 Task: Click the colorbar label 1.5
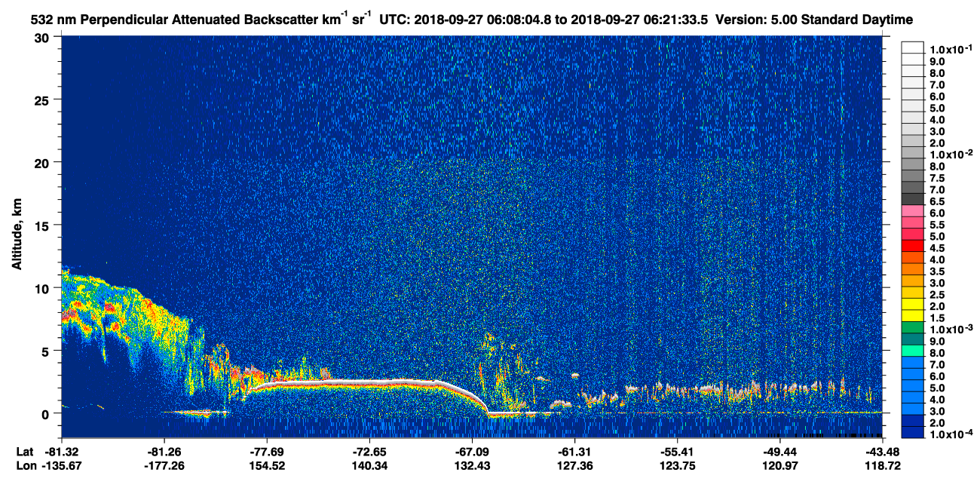pyautogui.click(x=937, y=318)
